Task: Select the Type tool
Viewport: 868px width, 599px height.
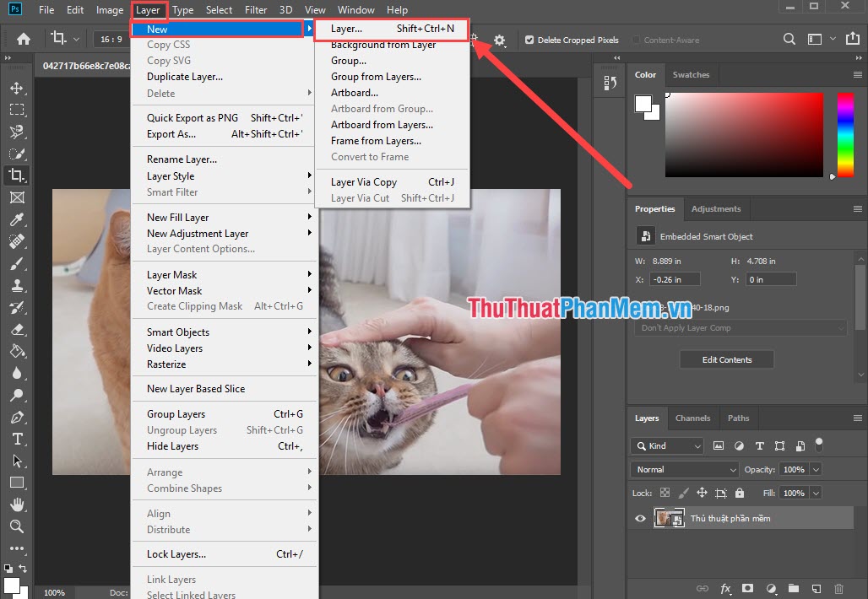Action: pyautogui.click(x=18, y=440)
